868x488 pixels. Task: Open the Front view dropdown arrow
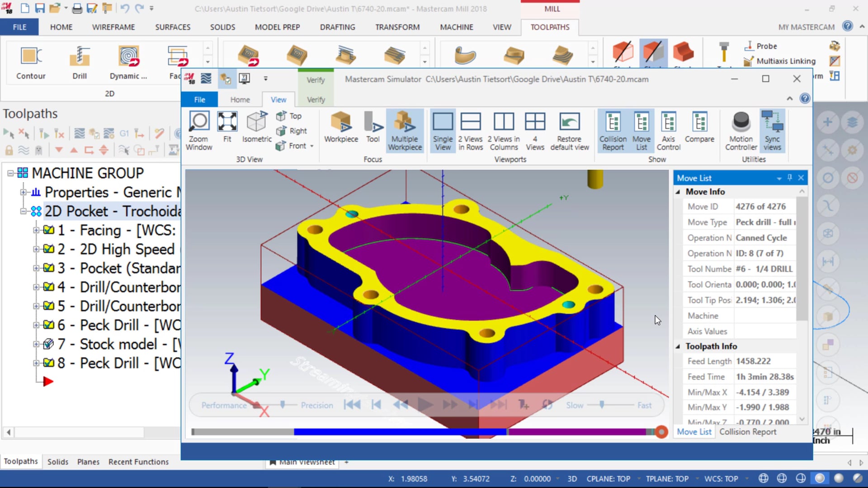(x=312, y=146)
